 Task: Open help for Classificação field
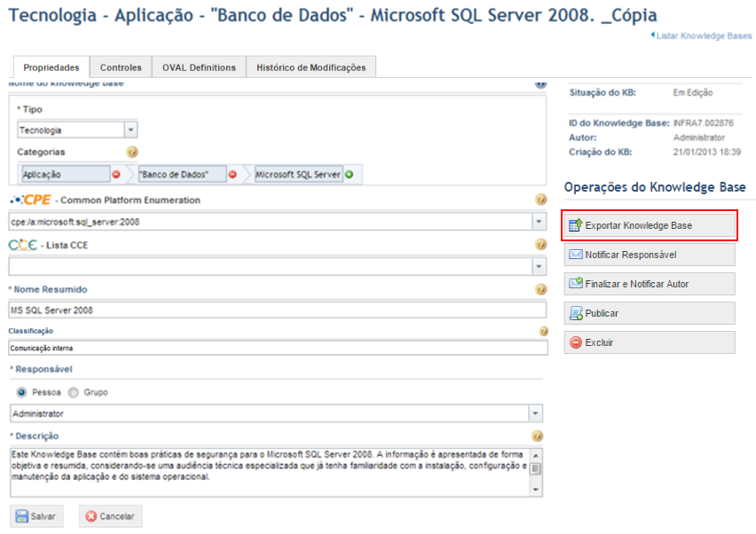coord(543,331)
